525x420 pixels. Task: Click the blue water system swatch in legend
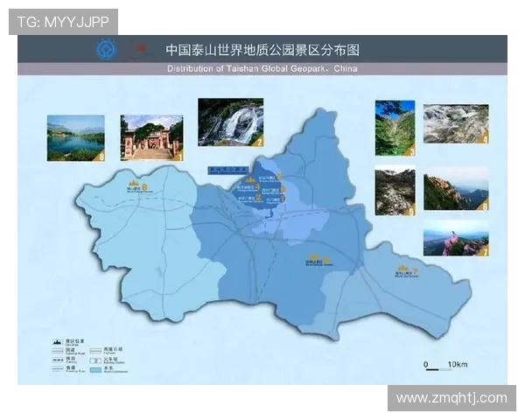click(95, 370)
